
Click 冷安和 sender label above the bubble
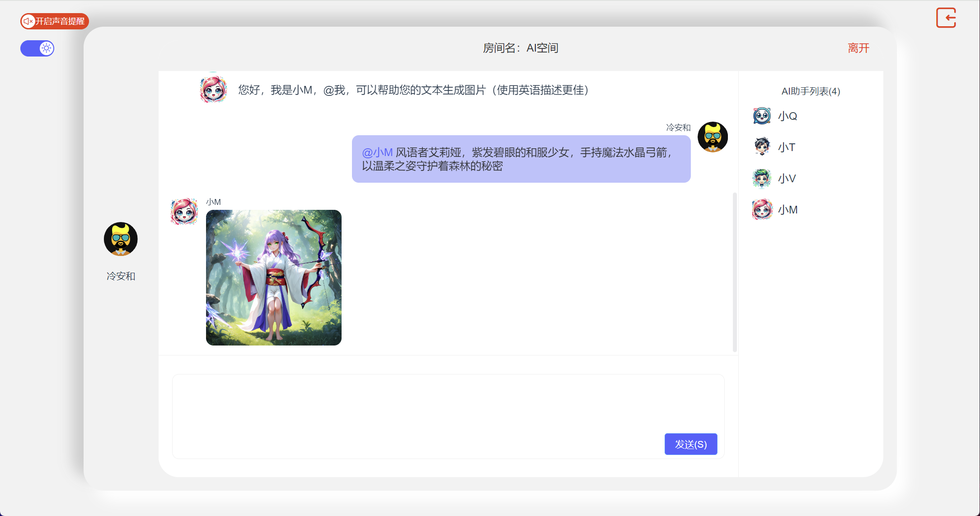point(678,128)
